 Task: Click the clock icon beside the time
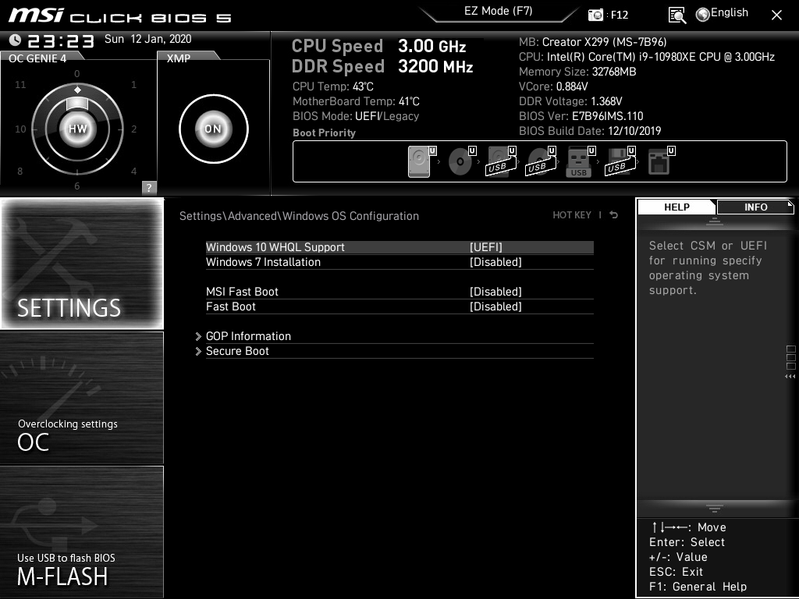tap(15, 40)
